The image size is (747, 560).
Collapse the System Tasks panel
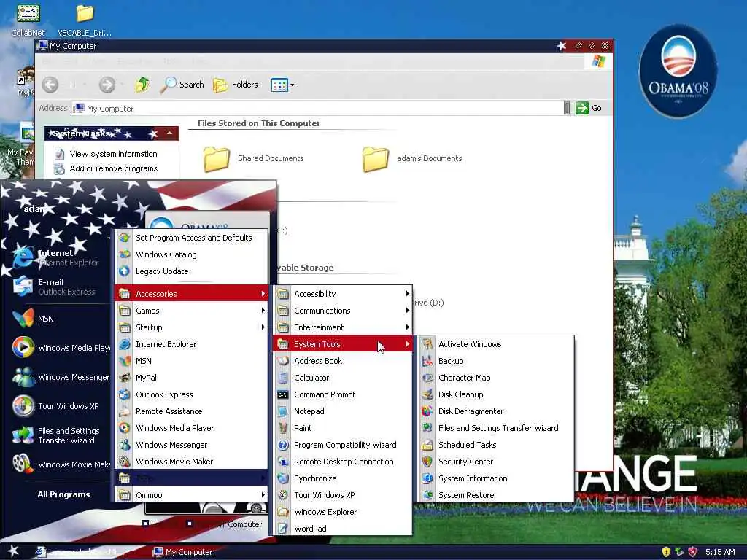(x=169, y=134)
